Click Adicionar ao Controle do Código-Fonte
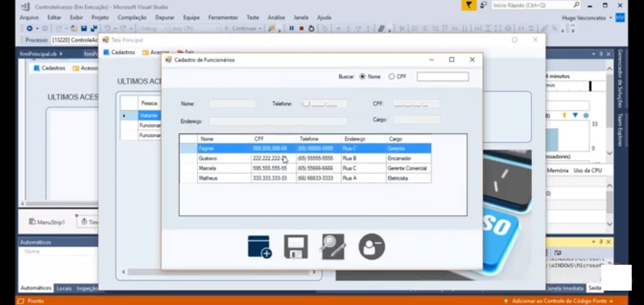 (x=559, y=301)
